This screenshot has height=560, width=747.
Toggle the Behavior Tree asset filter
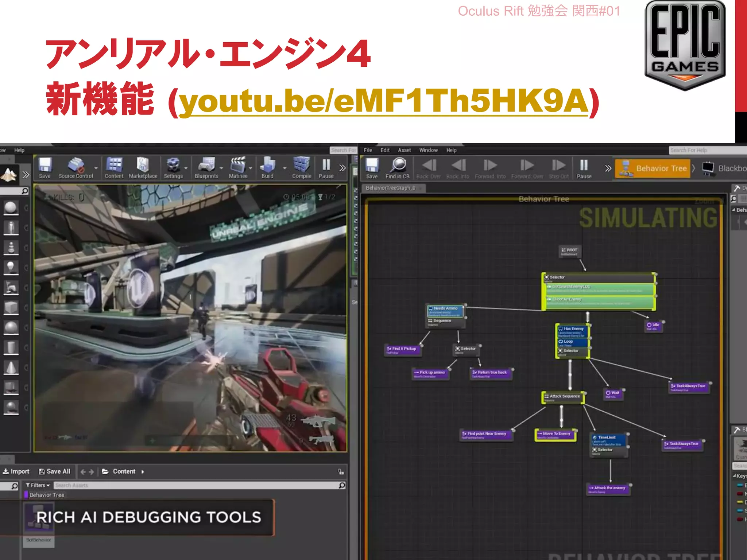coord(44,495)
